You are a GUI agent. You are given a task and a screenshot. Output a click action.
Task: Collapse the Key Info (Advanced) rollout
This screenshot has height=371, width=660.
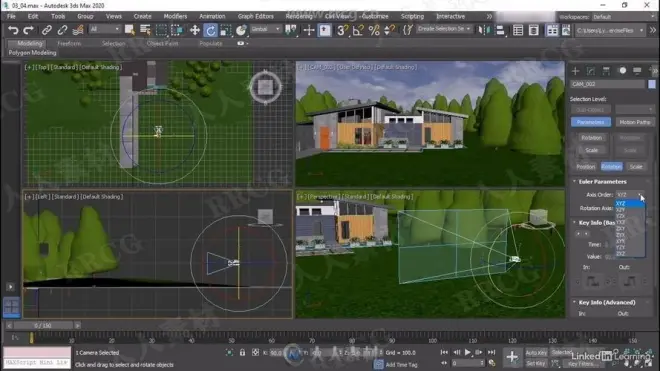pyautogui.click(x=607, y=302)
